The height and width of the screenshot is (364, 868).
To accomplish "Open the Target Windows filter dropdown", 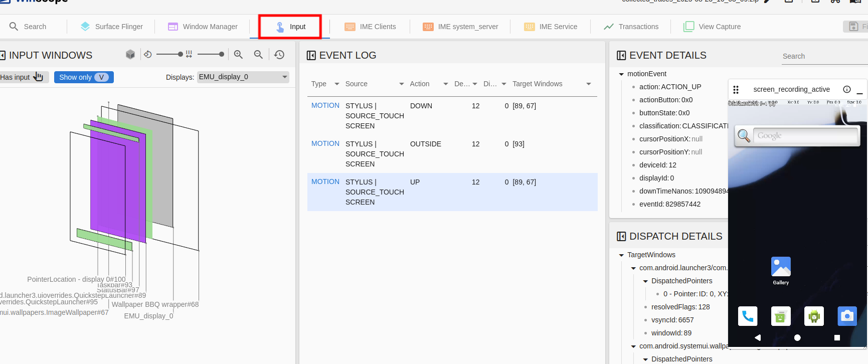I will [x=589, y=84].
